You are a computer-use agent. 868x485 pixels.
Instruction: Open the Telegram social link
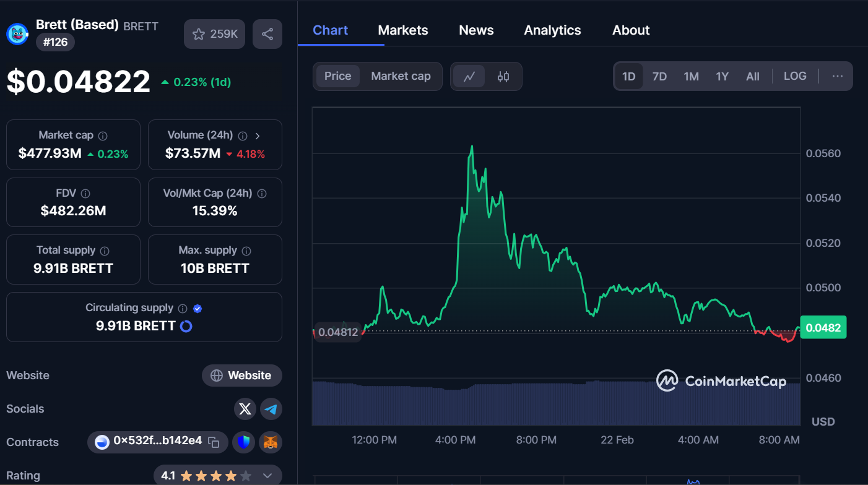click(271, 409)
